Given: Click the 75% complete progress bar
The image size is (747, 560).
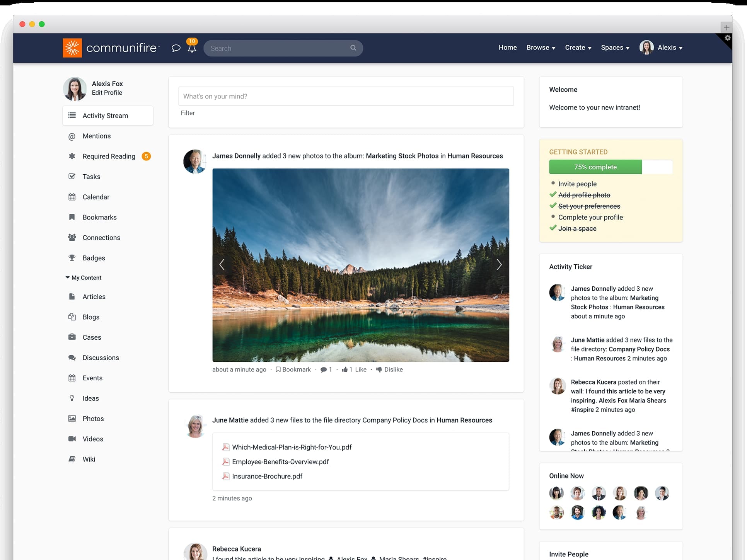Looking at the screenshot, I should click(611, 167).
